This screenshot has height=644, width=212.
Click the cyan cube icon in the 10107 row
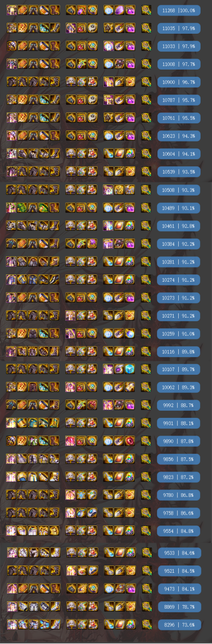coord(130,369)
